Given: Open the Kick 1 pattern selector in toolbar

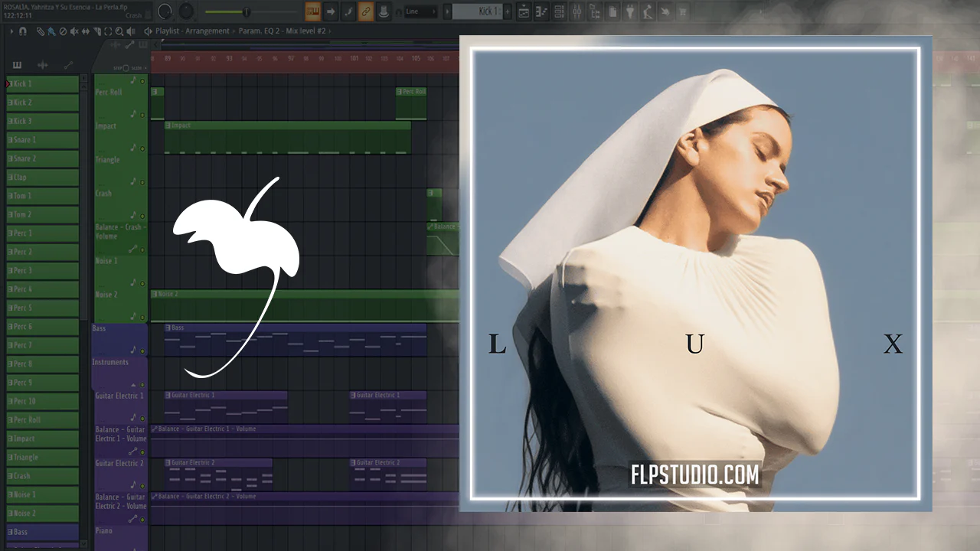Looking at the screenshot, I should pos(477,11).
